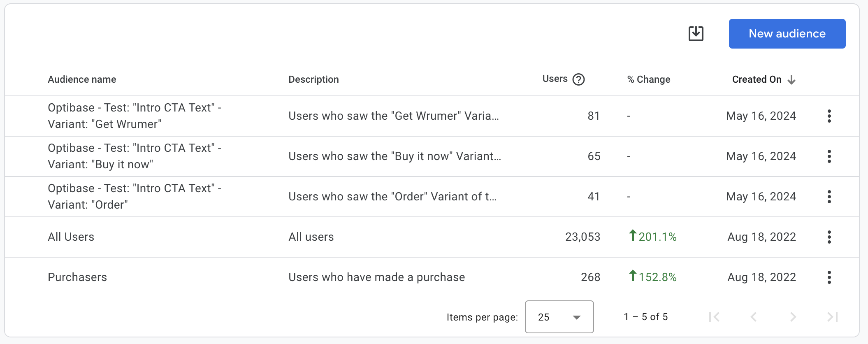This screenshot has height=344, width=868.
Task: Sort by % Change column header
Action: point(648,79)
